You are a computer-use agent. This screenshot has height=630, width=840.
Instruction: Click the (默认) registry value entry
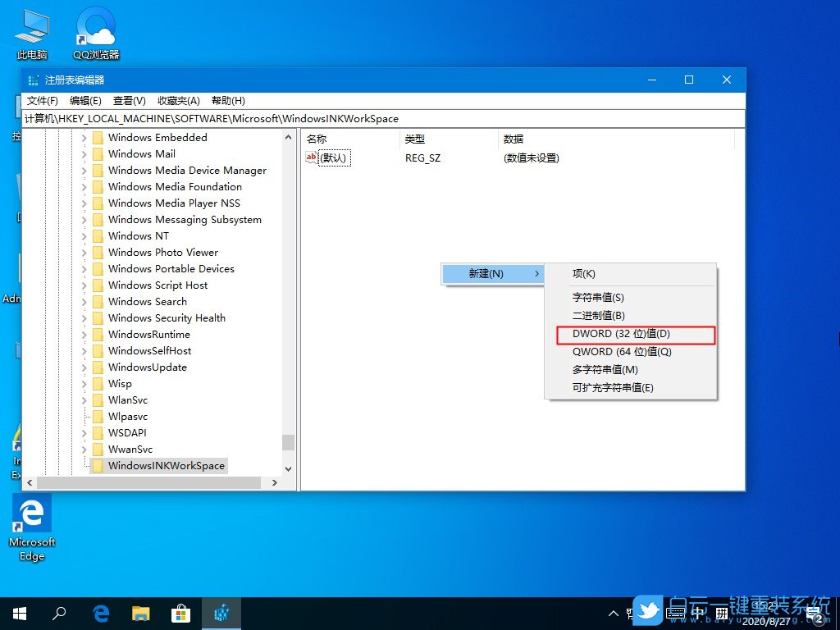pyautogui.click(x=332, y=157)
